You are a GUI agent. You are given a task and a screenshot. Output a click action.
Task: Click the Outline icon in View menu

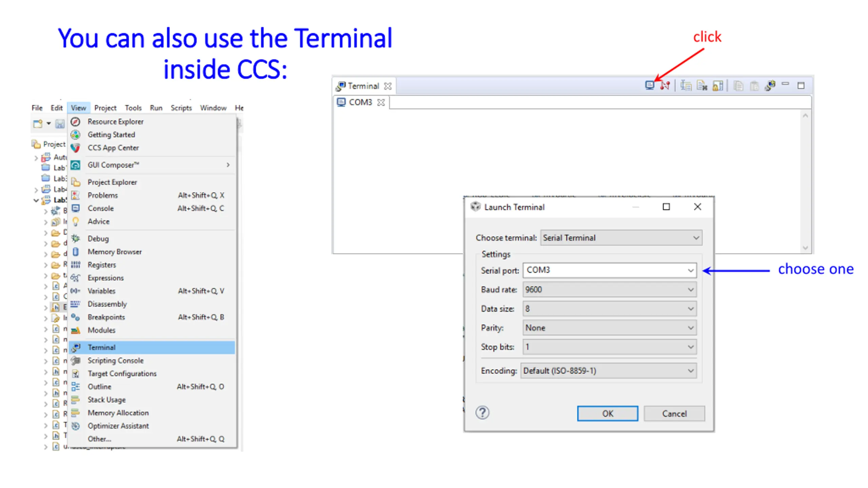[x=76, y=387]
